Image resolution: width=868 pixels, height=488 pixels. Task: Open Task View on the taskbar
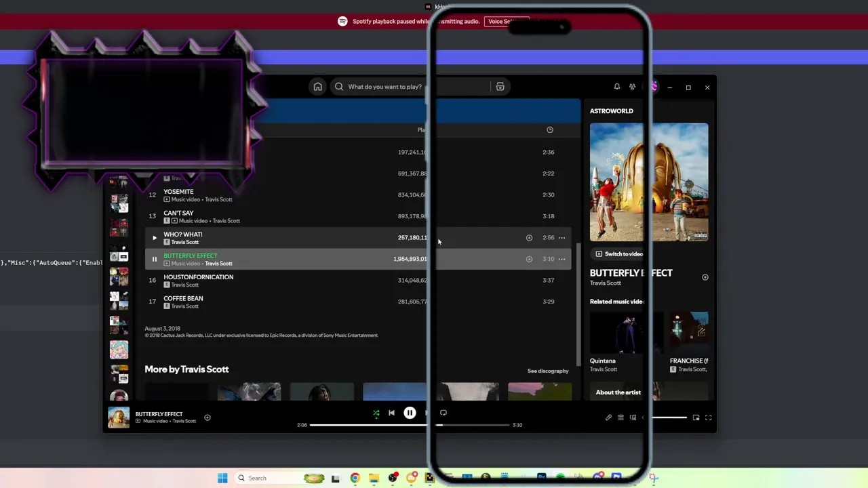(335, 479)
